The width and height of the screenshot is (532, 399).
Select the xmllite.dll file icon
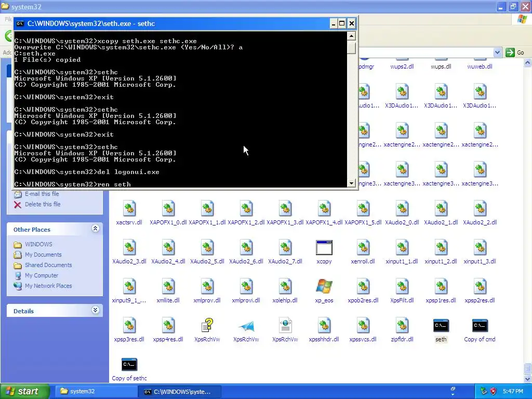[x=168, y=286]
